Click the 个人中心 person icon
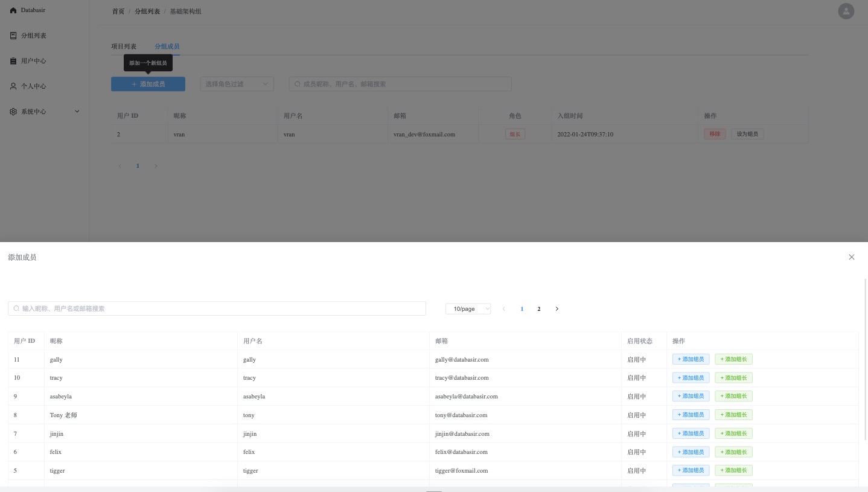Screen dimensions: 868x492 [x=13, y=86]
